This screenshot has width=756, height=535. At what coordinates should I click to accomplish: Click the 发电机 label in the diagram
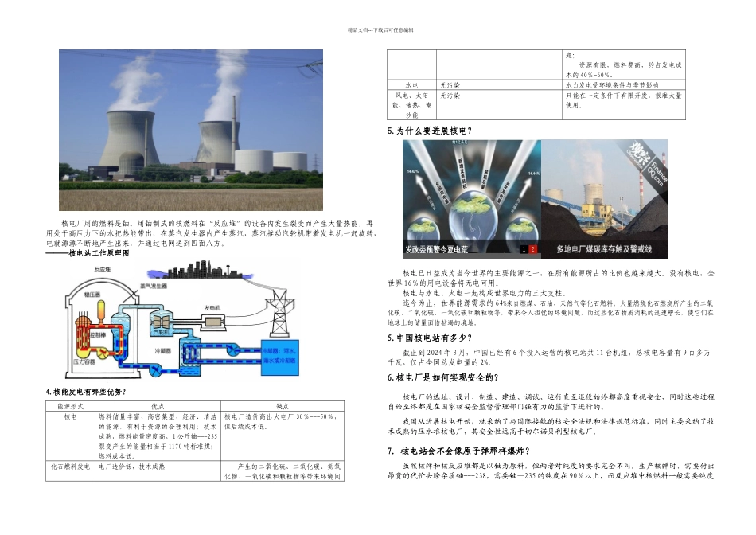pos(212,307)
